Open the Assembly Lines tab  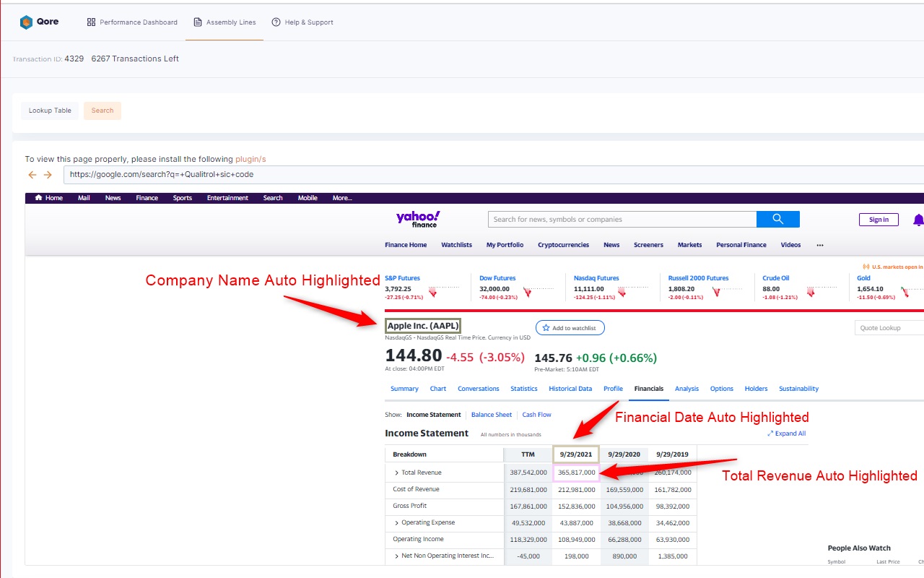[x=225, y=22]
